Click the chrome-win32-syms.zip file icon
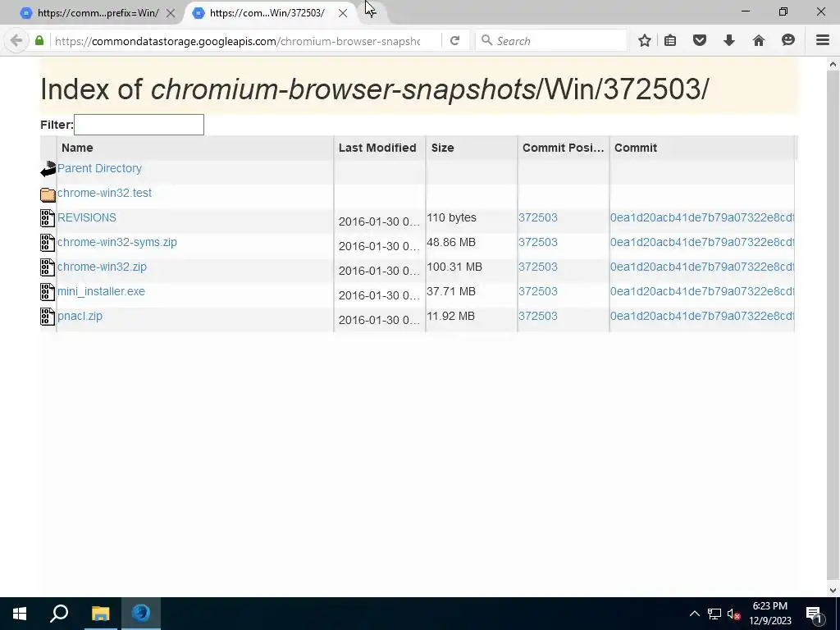This screenshot has height=630, width=840. [x=48, y=243]
